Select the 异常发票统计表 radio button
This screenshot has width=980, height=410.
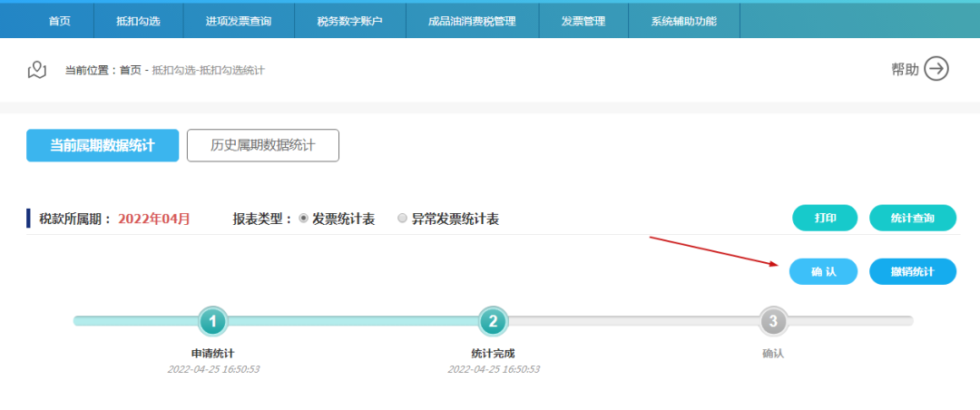pos(403,218)
